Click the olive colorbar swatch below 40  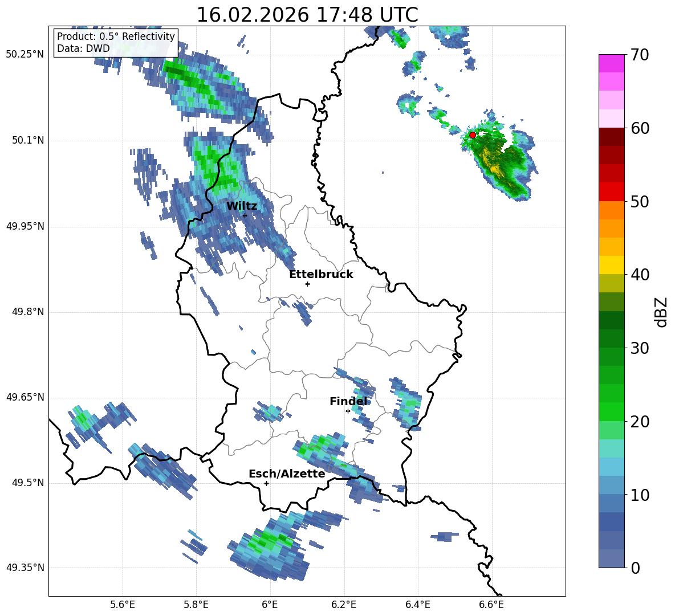coord(611,283)
